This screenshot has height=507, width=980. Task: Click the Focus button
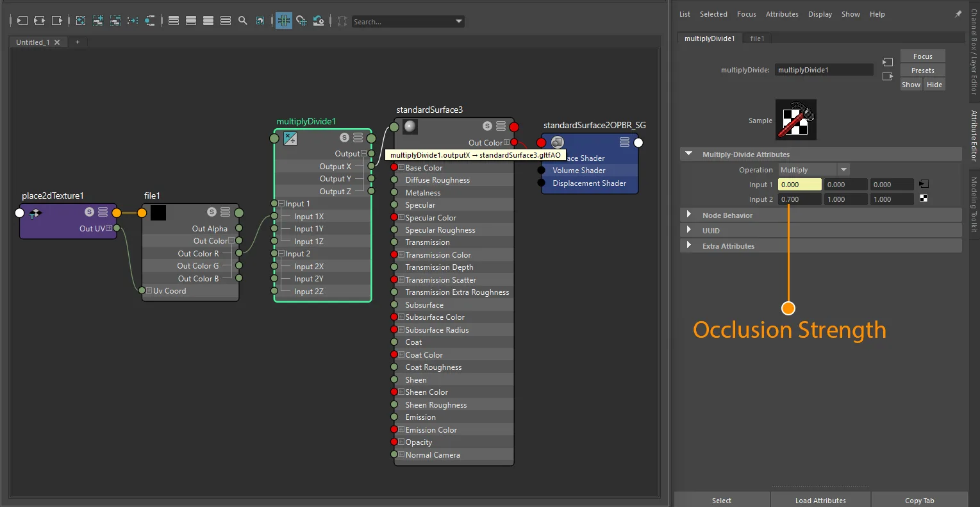(x=923, y=56)
